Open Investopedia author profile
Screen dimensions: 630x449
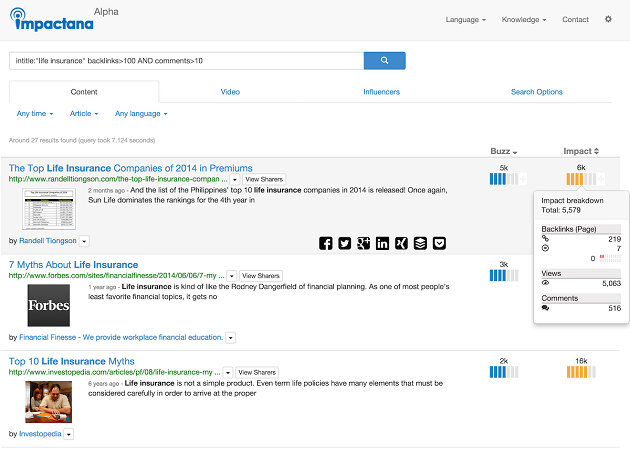click(40, 434)
